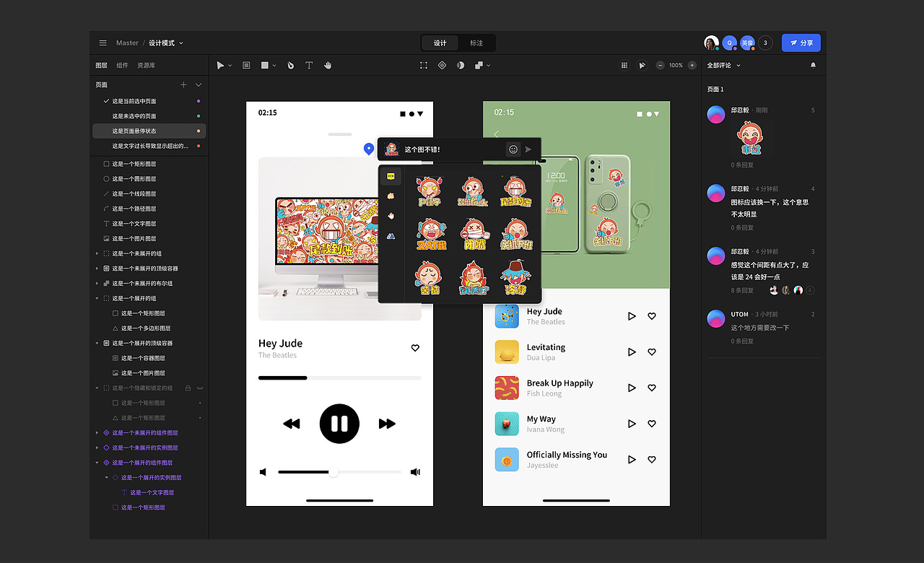
Task: Show the hidden group via closed-eye icon
Action: [x=200, y=388]
